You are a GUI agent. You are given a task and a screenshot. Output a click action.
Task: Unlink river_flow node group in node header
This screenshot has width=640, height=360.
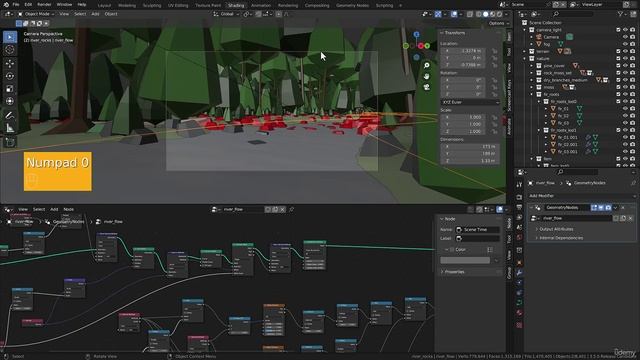click(x=282, y=209)
